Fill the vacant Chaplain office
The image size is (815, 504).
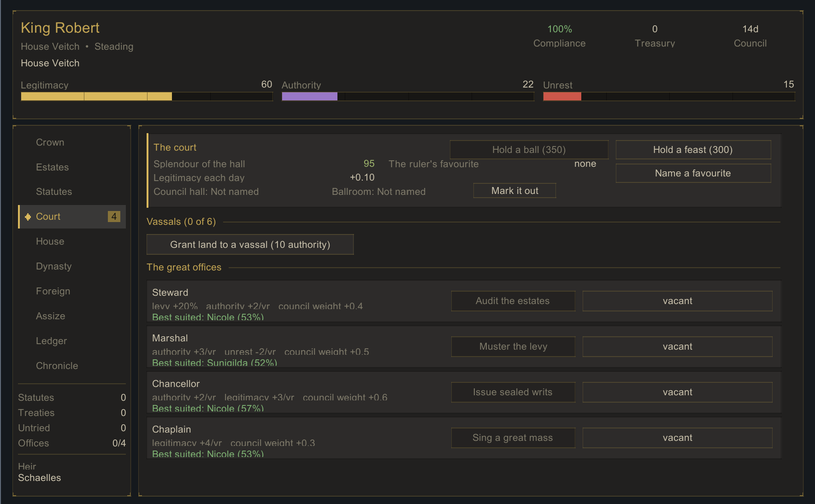click(677, 438)
